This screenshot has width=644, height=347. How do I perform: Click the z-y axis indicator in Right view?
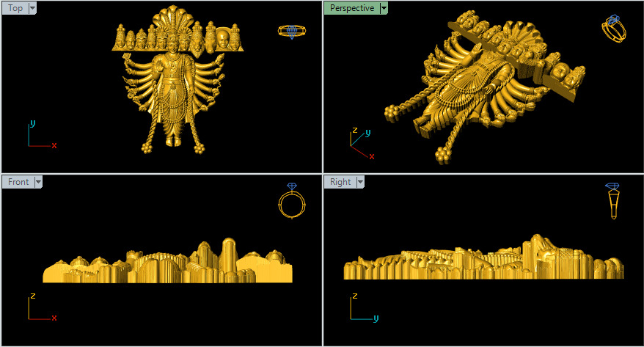[365, 307]
